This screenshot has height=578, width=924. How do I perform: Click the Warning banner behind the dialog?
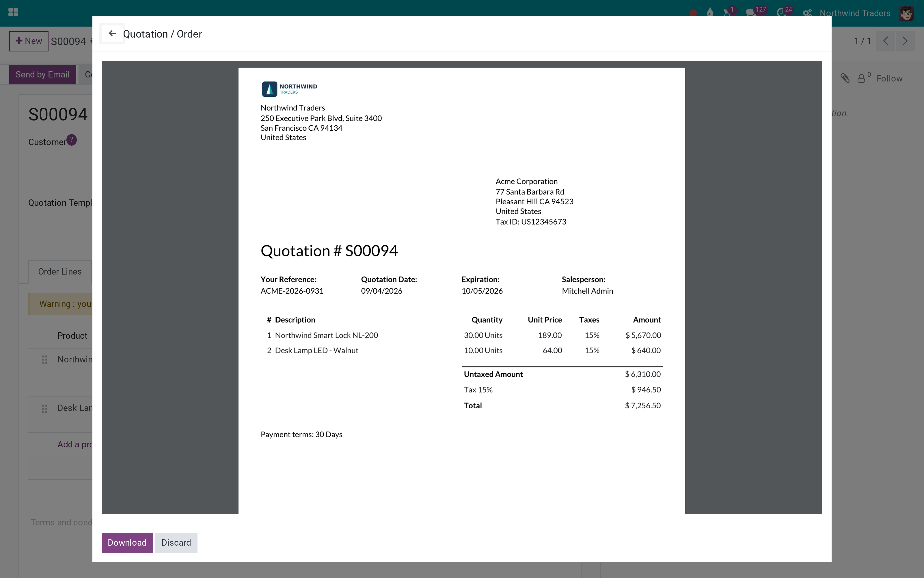click(60, 304)
